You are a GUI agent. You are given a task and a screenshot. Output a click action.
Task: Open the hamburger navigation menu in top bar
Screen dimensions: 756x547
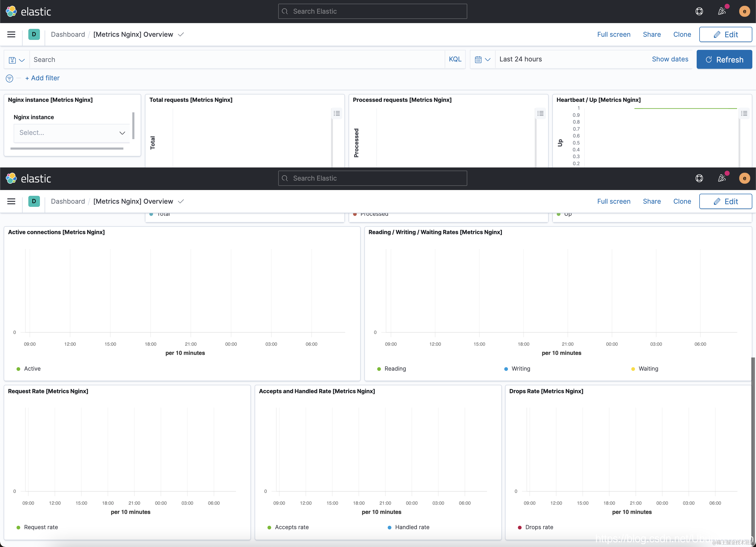tap(11, 34)
